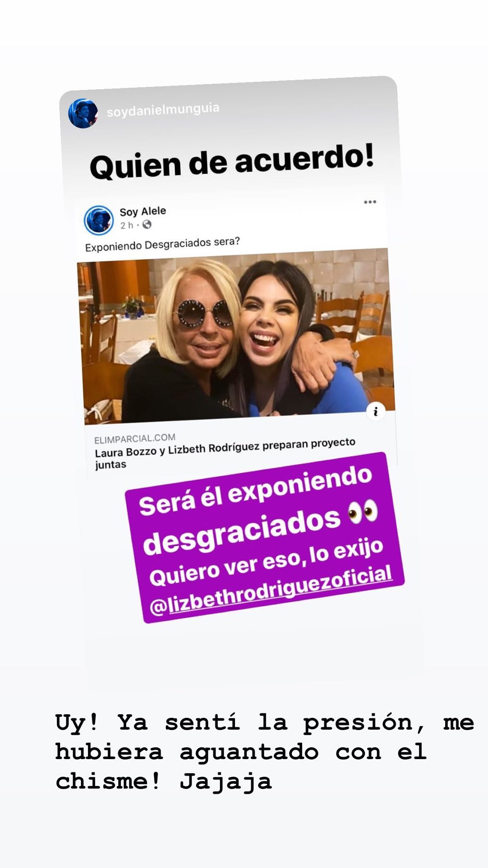Click the public globe audience icon

point(147,224)
